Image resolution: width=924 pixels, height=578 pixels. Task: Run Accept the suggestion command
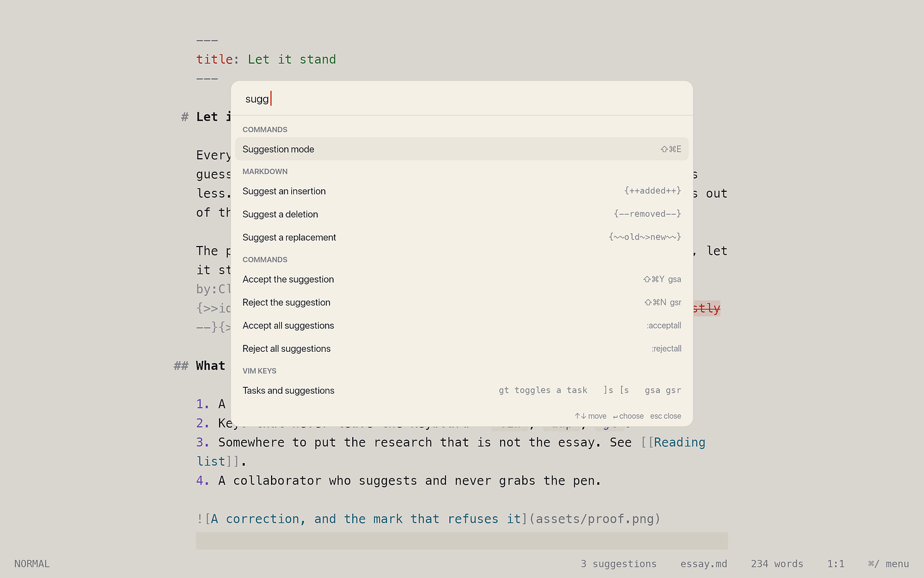point(461,279)
